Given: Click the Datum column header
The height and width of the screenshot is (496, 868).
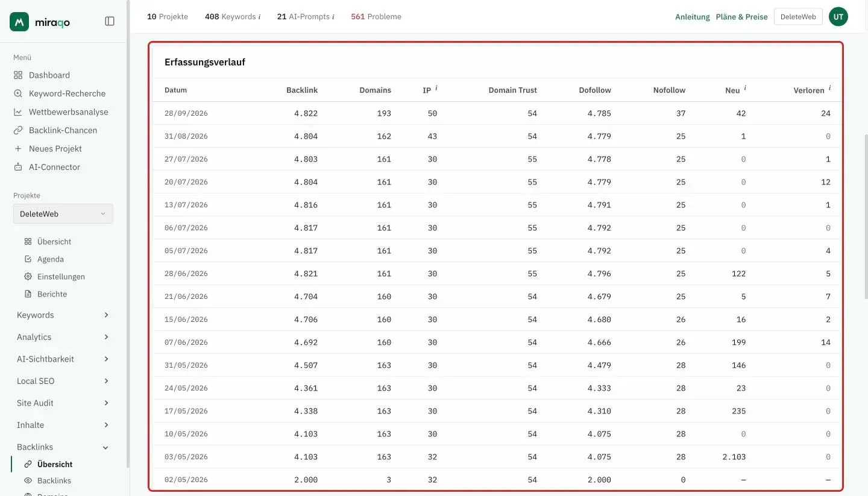Looking at the screenshot, I should click(x=175, y=90).
